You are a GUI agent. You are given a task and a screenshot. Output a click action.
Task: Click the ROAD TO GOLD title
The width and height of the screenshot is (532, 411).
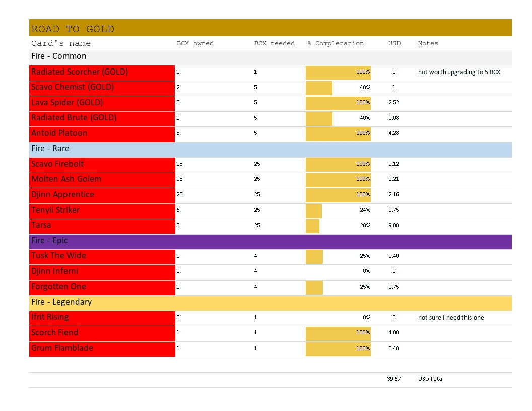(73, 29)
